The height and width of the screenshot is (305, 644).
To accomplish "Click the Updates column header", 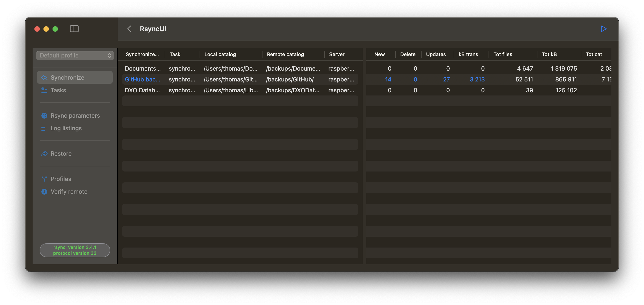I will [436, 54].
